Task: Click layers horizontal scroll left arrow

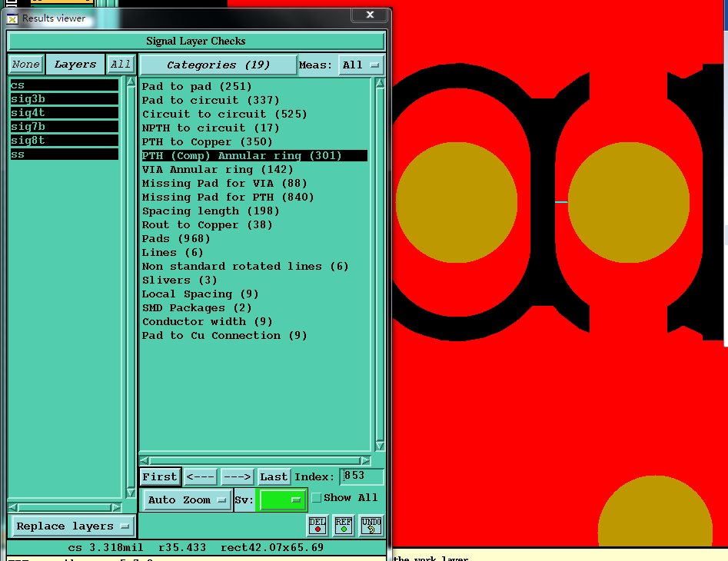Action: click(13, 507)
